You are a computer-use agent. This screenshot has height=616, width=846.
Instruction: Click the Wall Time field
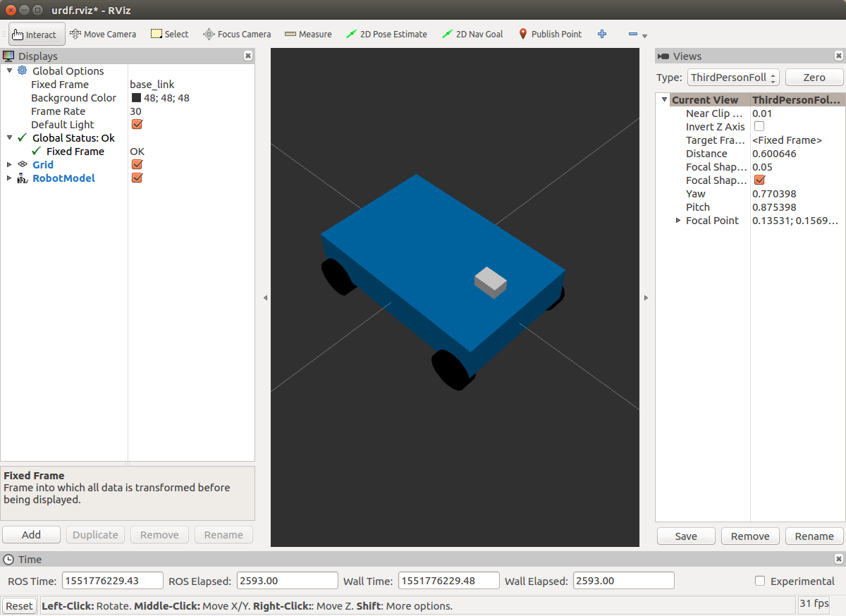[449, 581]
